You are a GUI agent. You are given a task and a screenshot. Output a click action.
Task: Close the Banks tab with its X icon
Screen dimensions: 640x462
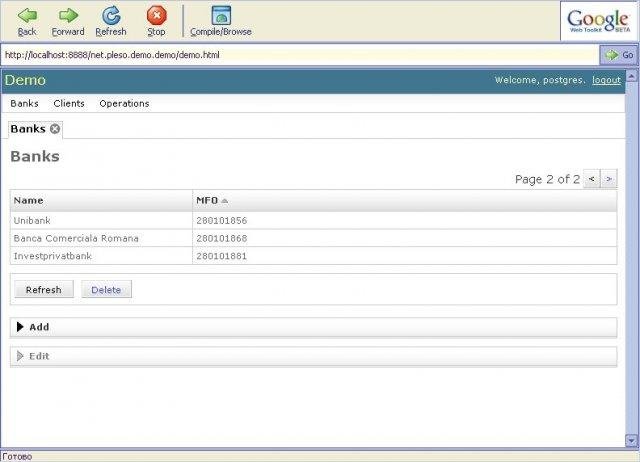pyautogui.click(x=55, y=129)
